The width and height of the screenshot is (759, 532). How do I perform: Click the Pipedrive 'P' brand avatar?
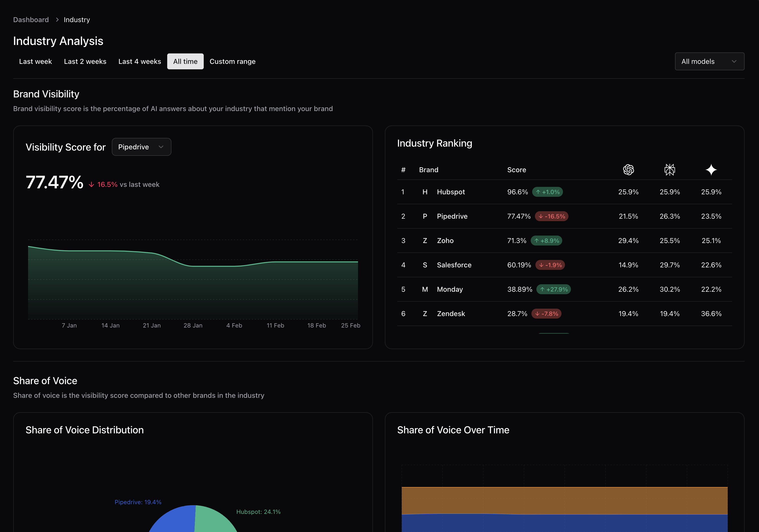coord(425,216)
